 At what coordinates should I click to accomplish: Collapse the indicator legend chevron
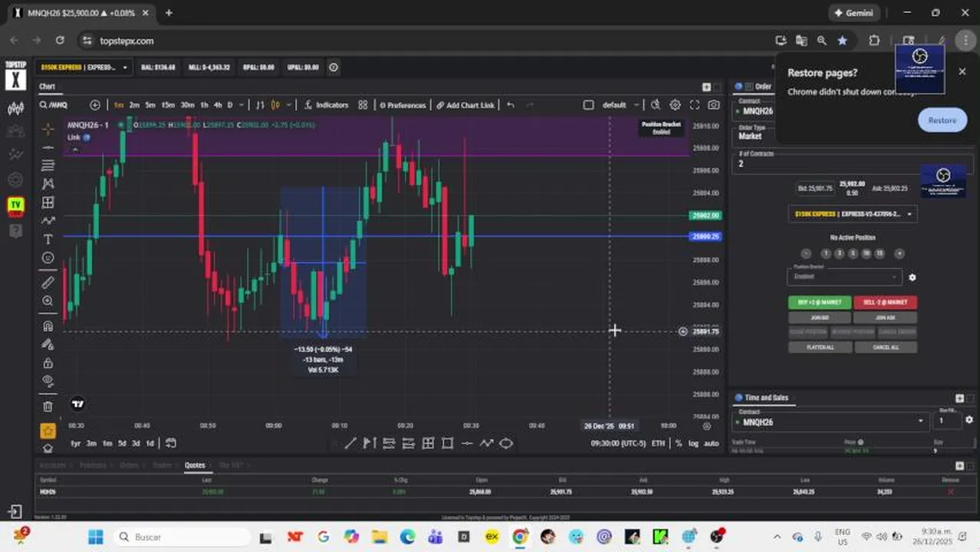[74, 149]
